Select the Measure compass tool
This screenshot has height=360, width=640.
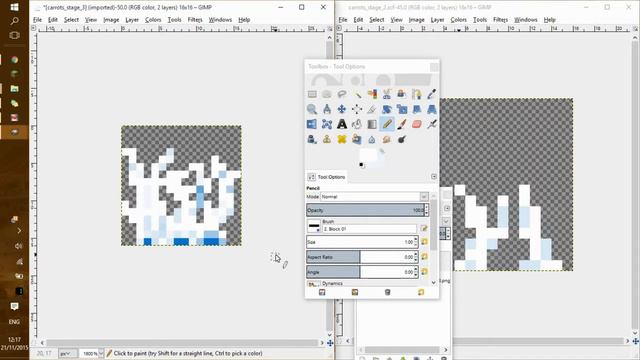coord(327,109)
